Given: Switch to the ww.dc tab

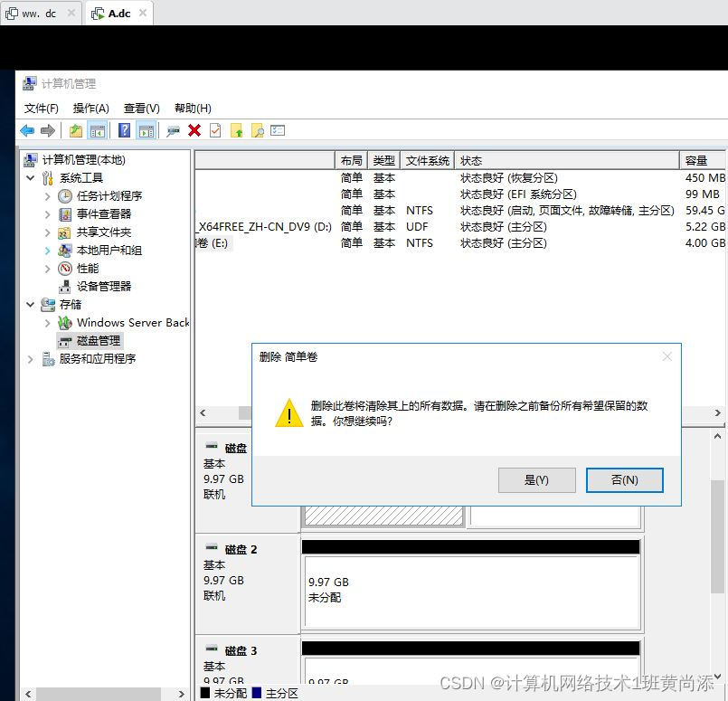Looking at the screenshot, I should (41, 14).
